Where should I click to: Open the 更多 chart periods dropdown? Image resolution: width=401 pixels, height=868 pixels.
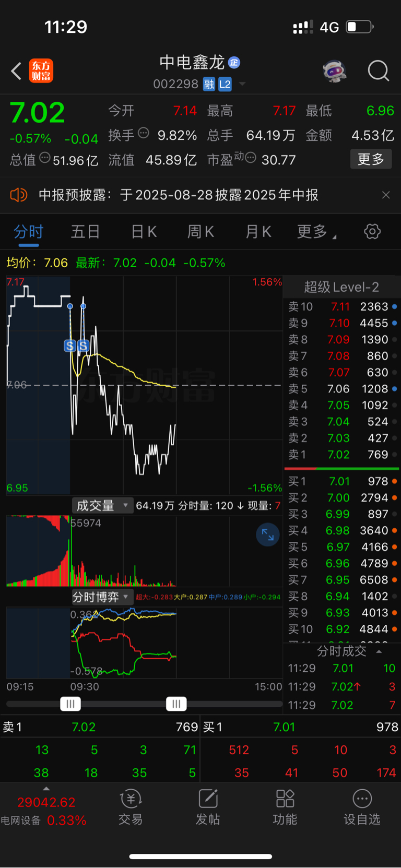coord(316,231)
